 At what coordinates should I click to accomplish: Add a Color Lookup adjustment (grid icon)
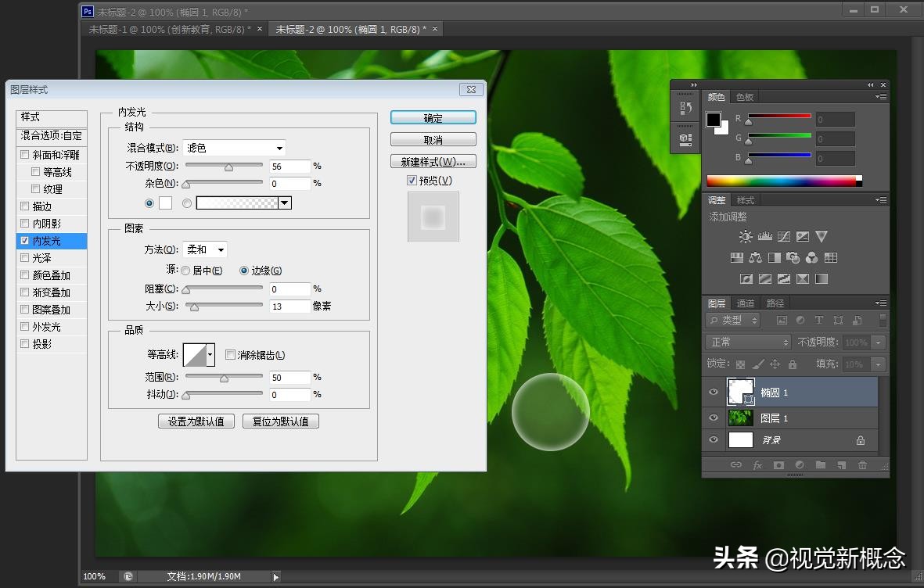tap(831, 257)
